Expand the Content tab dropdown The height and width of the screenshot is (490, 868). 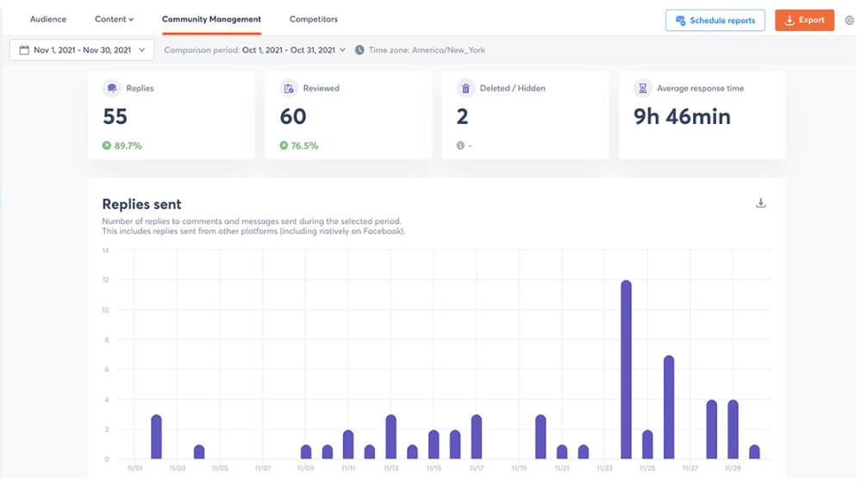114,19
